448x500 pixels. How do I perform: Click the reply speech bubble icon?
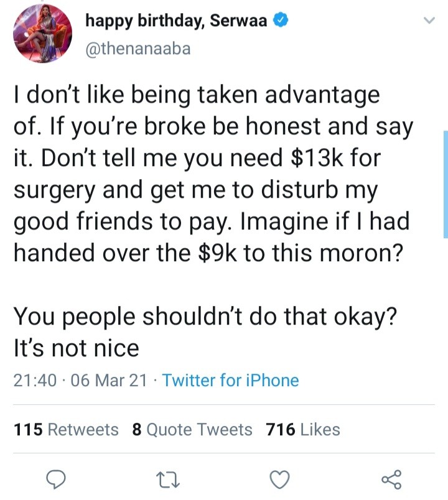point(56,479)
